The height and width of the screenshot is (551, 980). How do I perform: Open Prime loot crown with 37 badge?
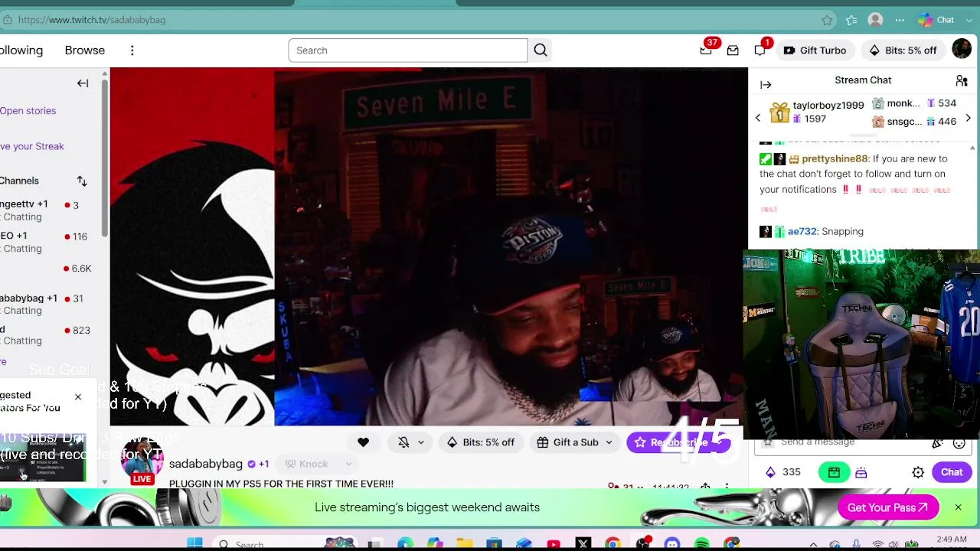(x=706, y=51)
